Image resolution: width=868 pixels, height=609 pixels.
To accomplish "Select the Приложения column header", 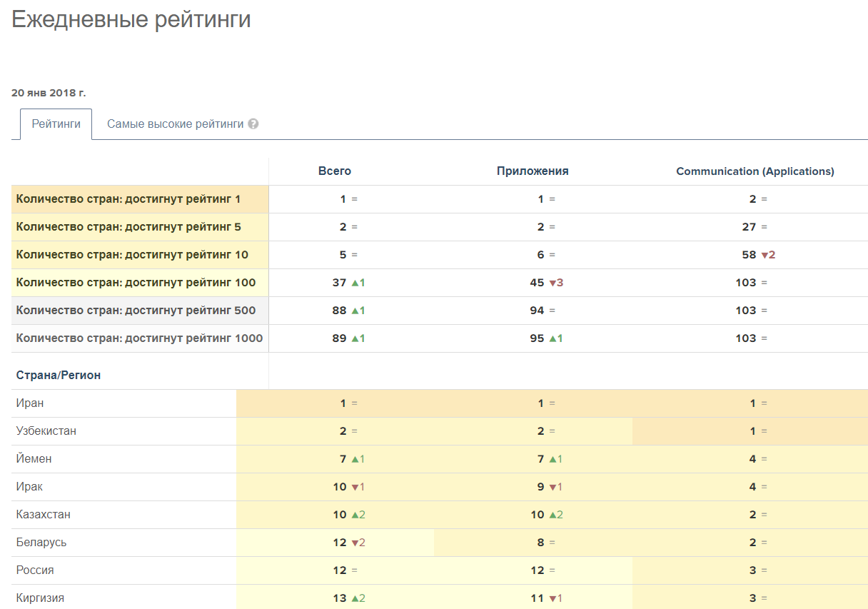I will point(533,171).
